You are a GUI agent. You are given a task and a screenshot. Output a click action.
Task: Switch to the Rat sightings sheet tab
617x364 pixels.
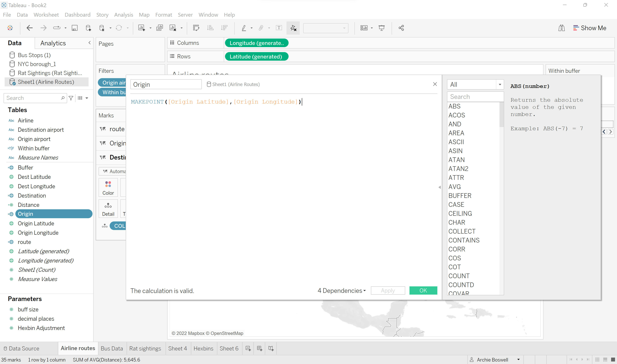click(145, 348)
